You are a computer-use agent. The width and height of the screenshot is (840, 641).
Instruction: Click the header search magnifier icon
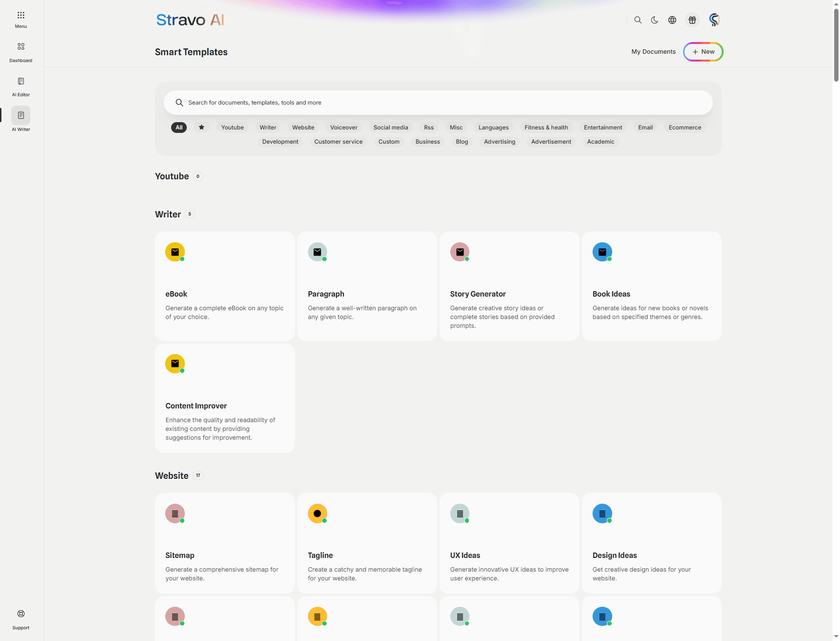(638, 20)
